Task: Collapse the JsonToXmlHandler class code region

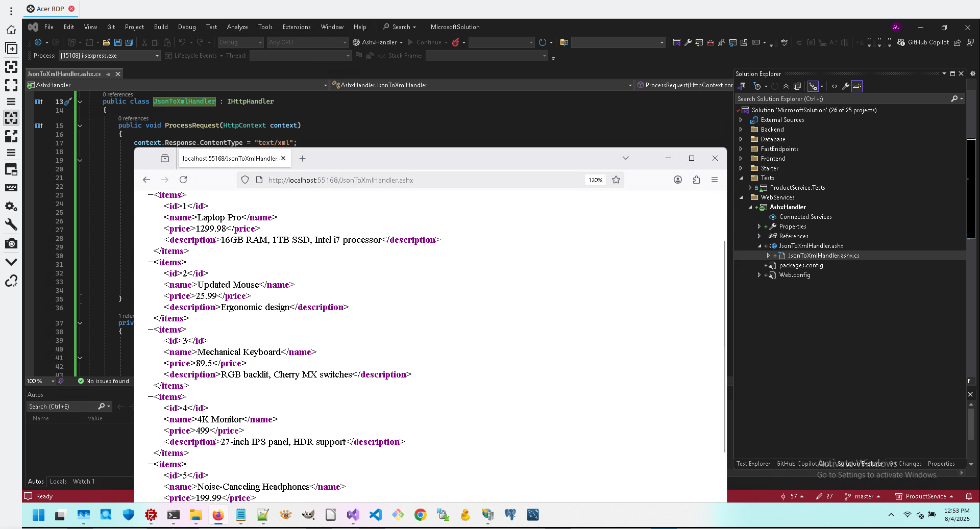Action: tap(80, 102)
